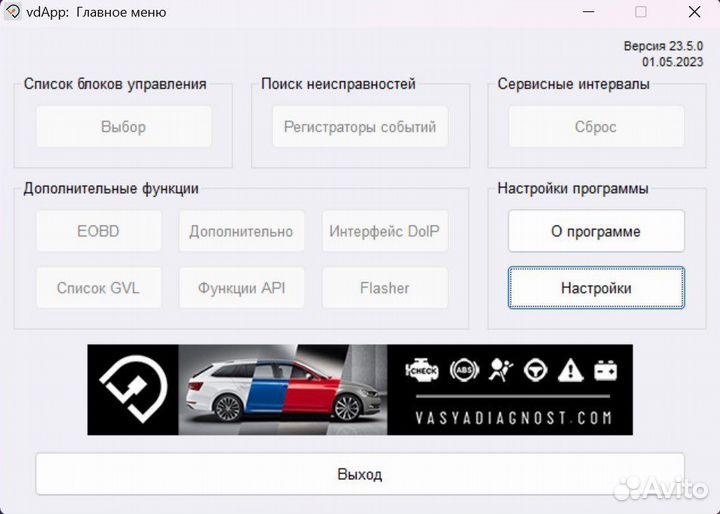Click the check engine icon in the banner
Viewport: 720px width, 514px height.
pyautogui.click(x=422, y=370)
